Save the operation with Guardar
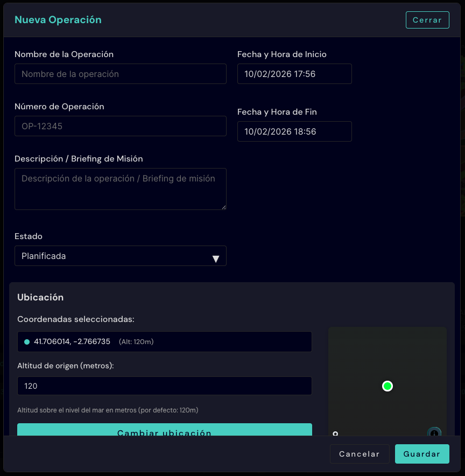The image size is (465, 476). click(421, 454)
